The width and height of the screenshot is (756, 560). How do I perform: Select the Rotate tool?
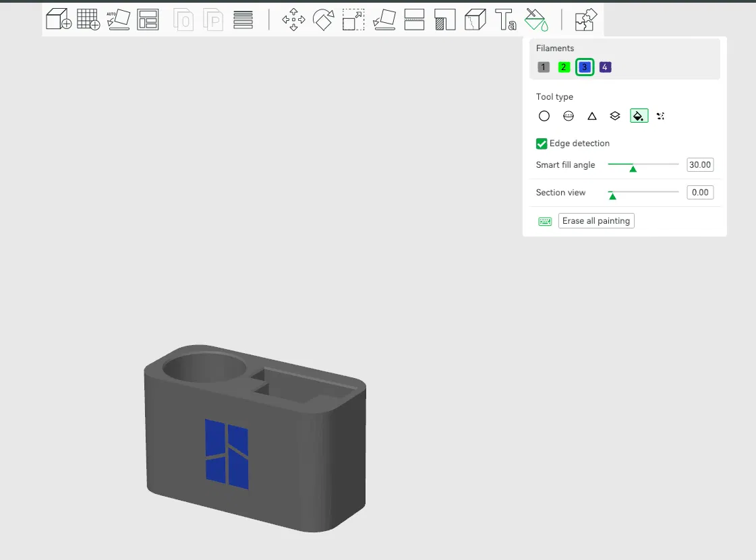point(324,20)
